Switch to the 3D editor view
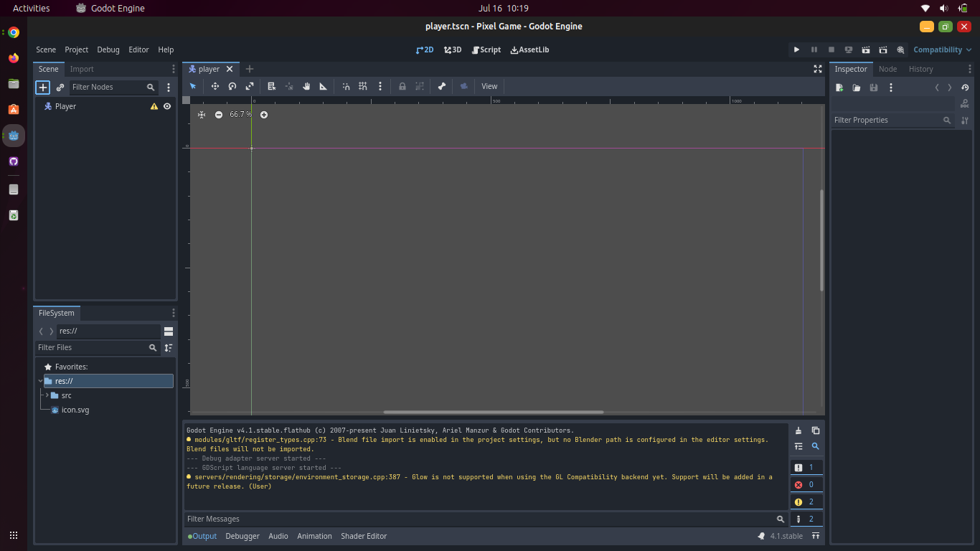This screenshot has height=551, width=980. (452, 50)
